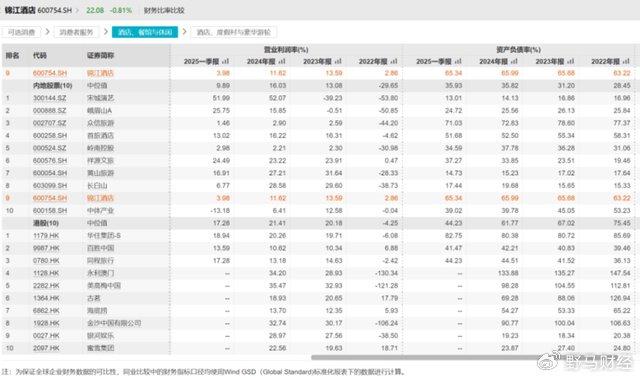Click value 51.99 in 300144.SZ row

coord(221,98)
